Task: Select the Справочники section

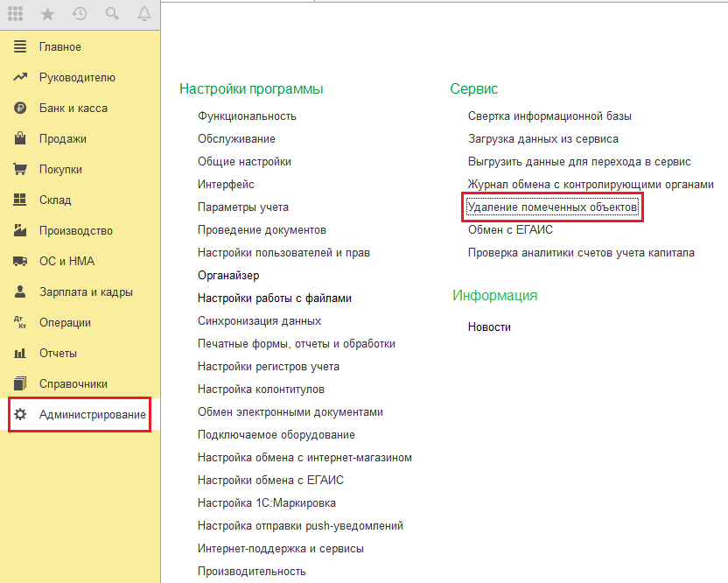Action: (x=73, y=384)
